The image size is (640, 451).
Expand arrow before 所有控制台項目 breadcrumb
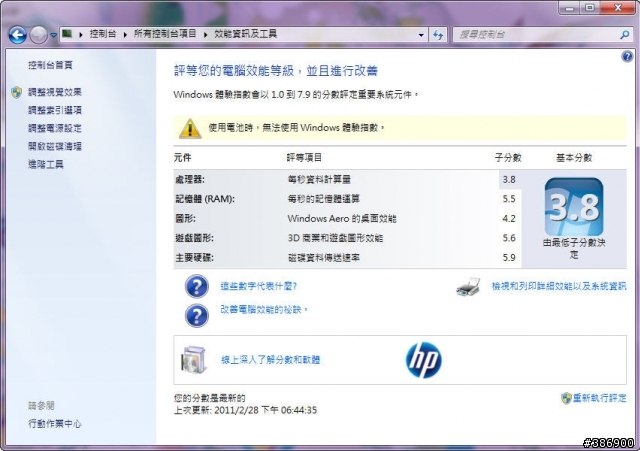tap(125, 34)
